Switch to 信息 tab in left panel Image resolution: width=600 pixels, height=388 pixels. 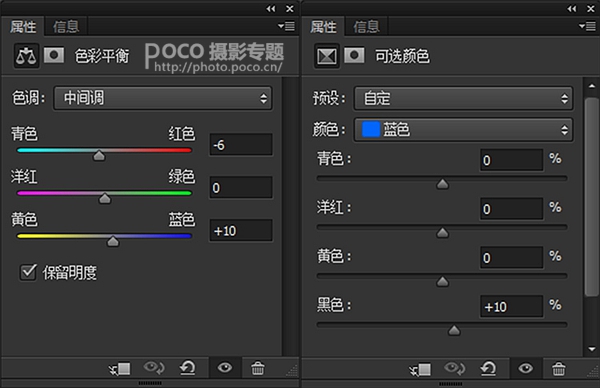(66, 27)
